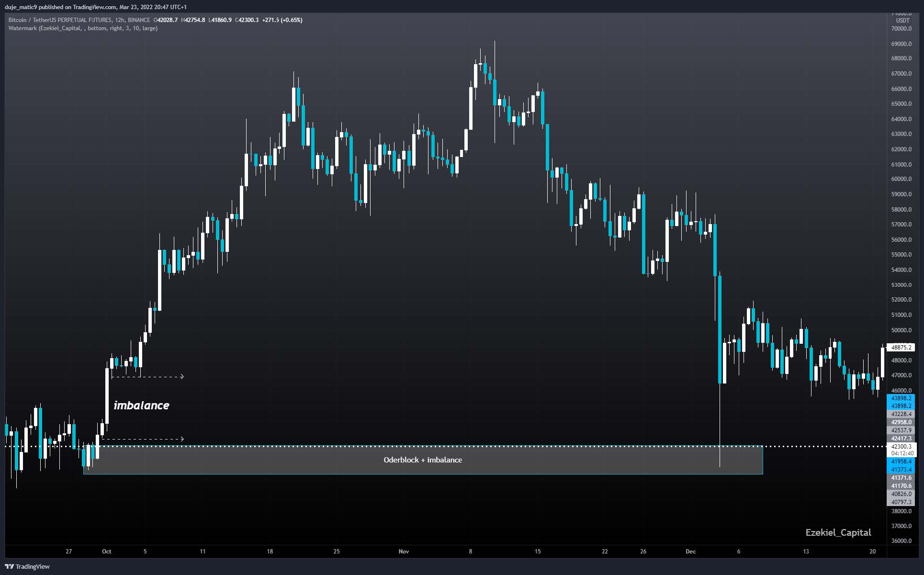Click the TradingView logo icon
Screen dimensions: 924x575
pyautogui.click(x=10, y=566)
